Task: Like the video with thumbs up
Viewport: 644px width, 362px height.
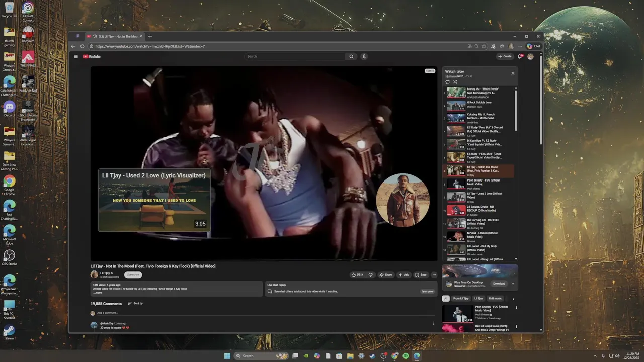Action: (x=358, y=275)
